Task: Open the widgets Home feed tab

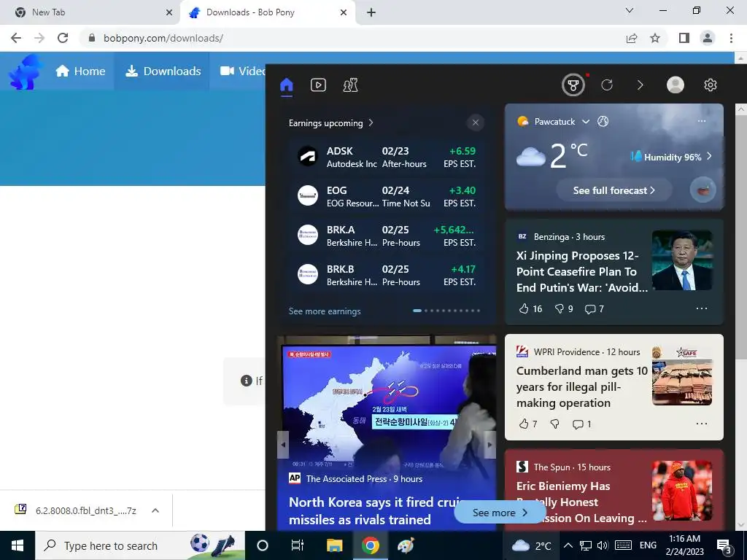Action: (x=286, y=85)
